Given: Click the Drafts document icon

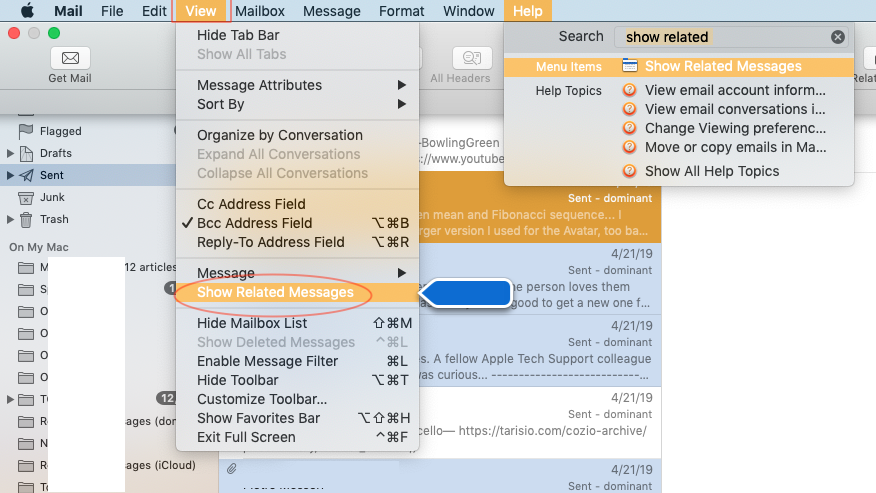Looking at the screenshot, I should (26, 153).
